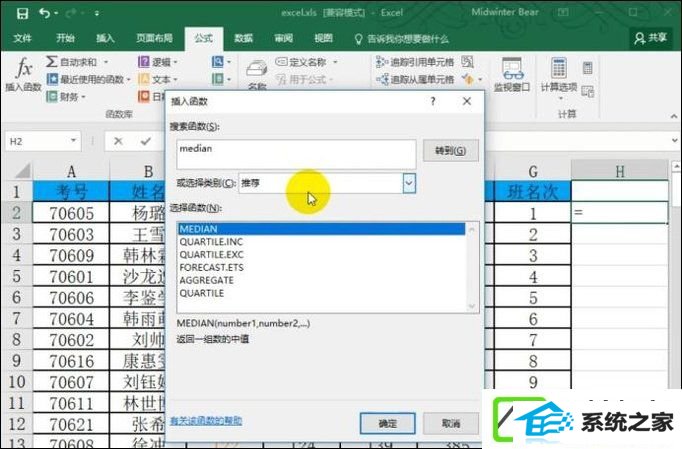
Task: Click Calculate Sheet icon
Action: (588, 91)
